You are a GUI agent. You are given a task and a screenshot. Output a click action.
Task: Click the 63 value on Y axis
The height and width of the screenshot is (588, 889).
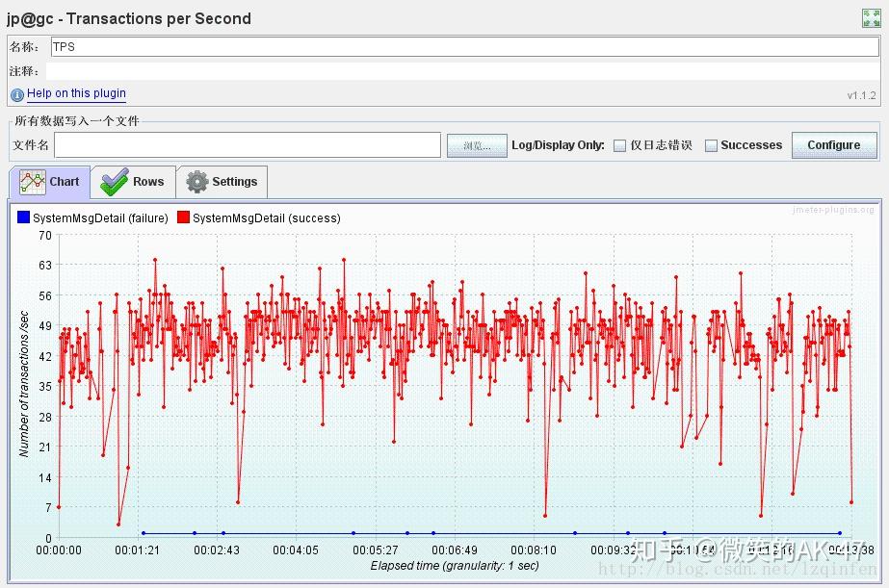[x=45, y=265]
